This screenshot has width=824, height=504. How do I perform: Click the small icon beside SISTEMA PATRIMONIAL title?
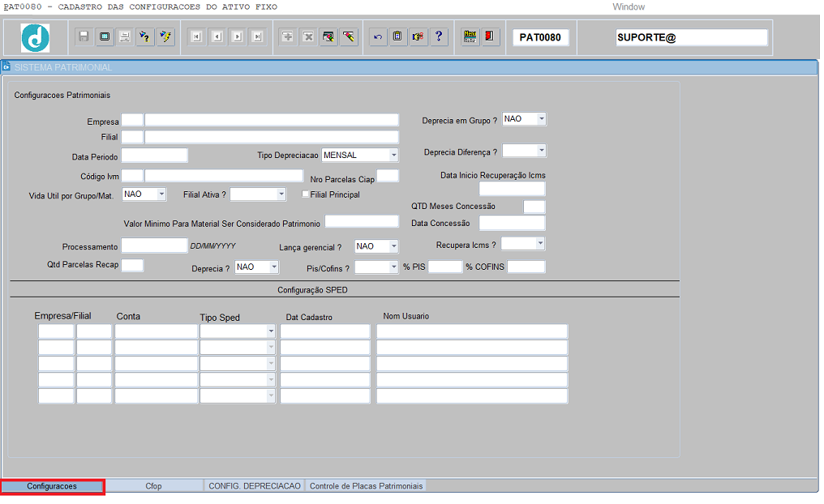point(6,66)
